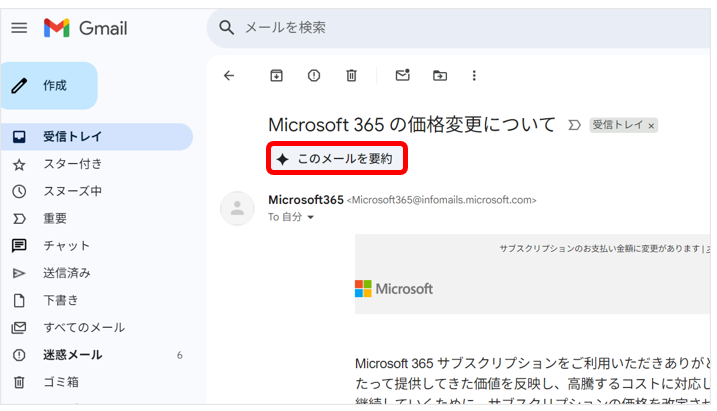This screenshot has height=411, width=717.
Task: Mark the email as unread
Action: [402, 75]
